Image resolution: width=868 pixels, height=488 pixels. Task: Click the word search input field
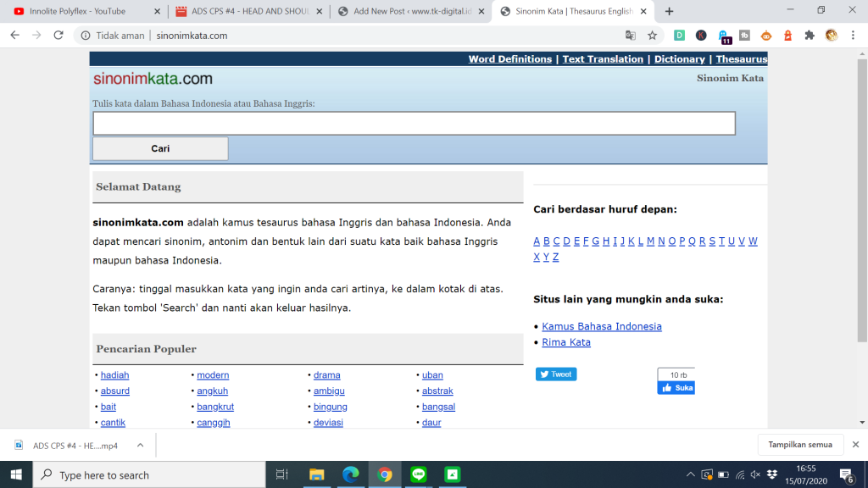pos(414,124)
